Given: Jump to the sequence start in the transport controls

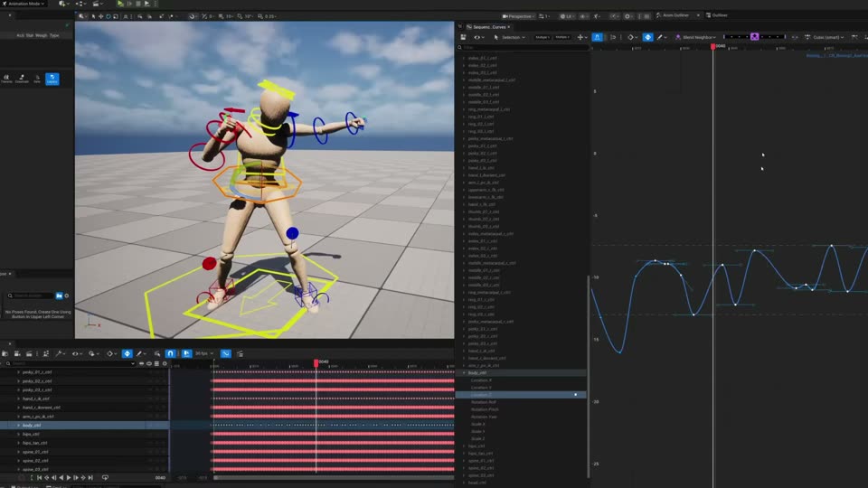Looking at the screenshot, I should 39,477.
